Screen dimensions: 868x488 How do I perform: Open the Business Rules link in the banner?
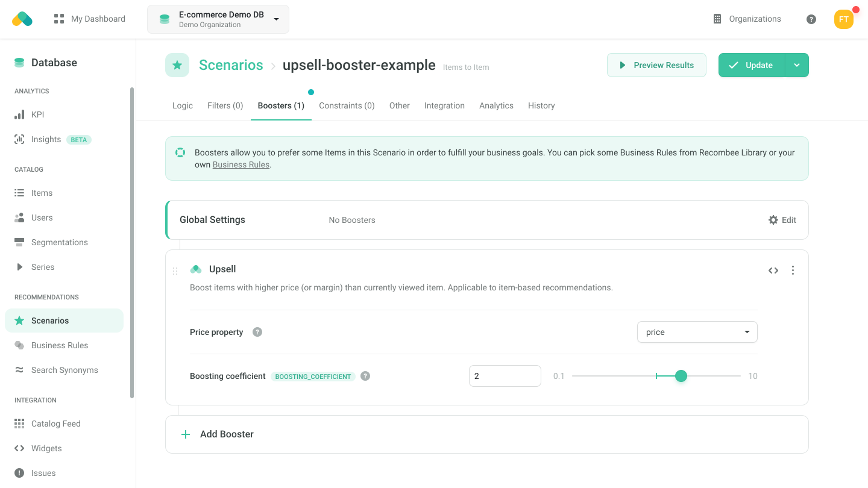point(241,164)
